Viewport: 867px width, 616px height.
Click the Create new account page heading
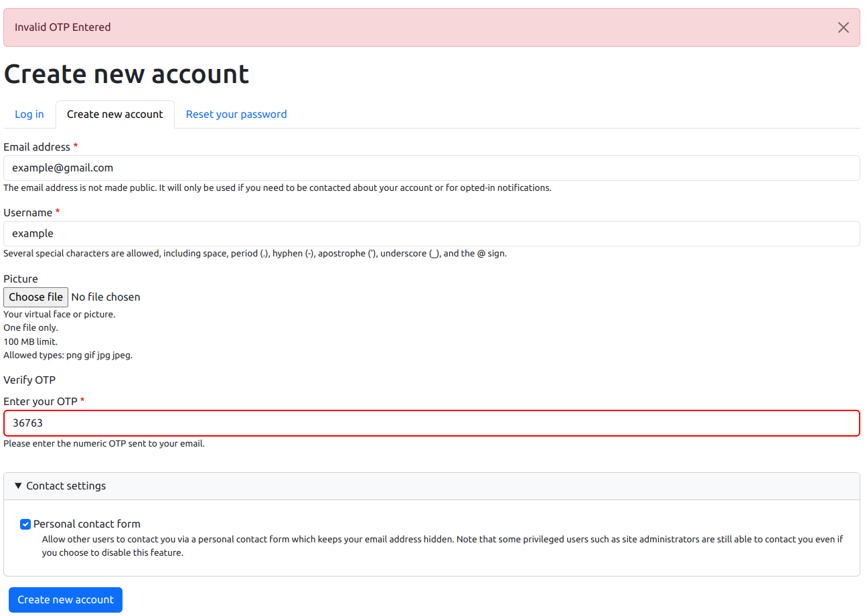pyautogui.click(x=127, y=74)
